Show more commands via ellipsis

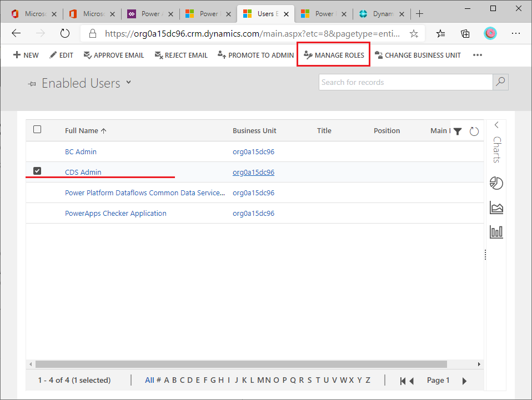point(478,55)
